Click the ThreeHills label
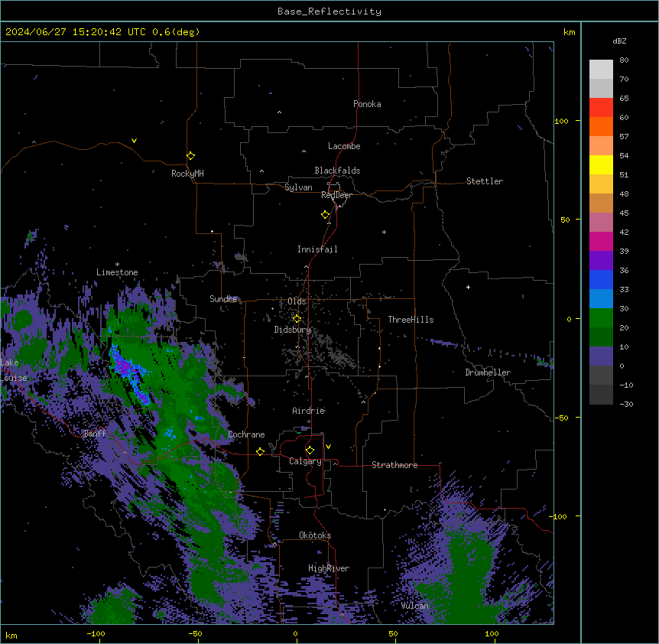The image size is (659, 644). tap(411, 320)
